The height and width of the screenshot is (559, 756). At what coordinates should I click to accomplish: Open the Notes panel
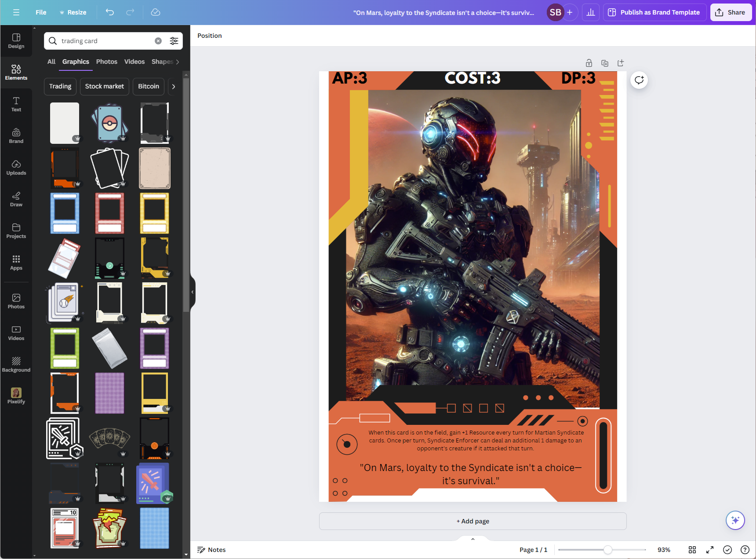(211, 550)
